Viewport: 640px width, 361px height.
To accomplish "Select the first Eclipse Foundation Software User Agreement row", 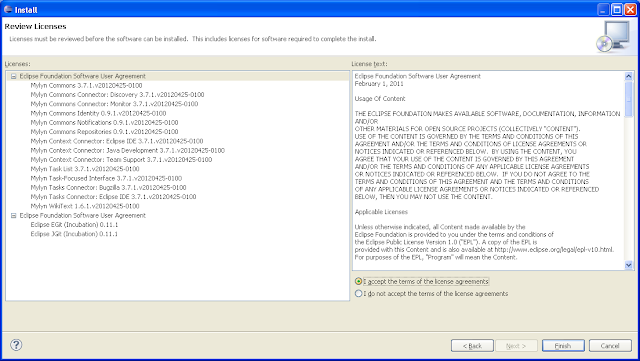I will coord(82,76).
